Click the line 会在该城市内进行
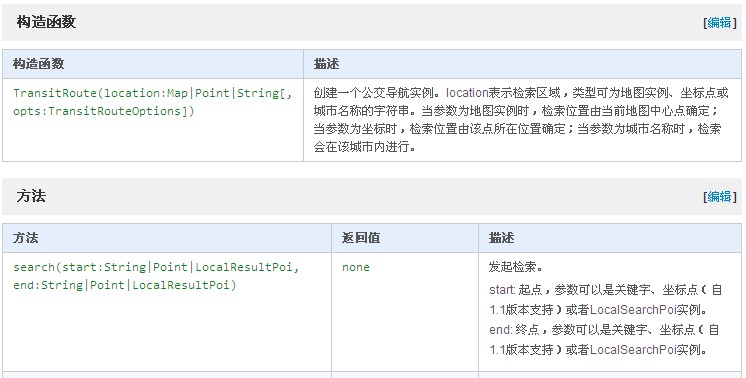 365,147
